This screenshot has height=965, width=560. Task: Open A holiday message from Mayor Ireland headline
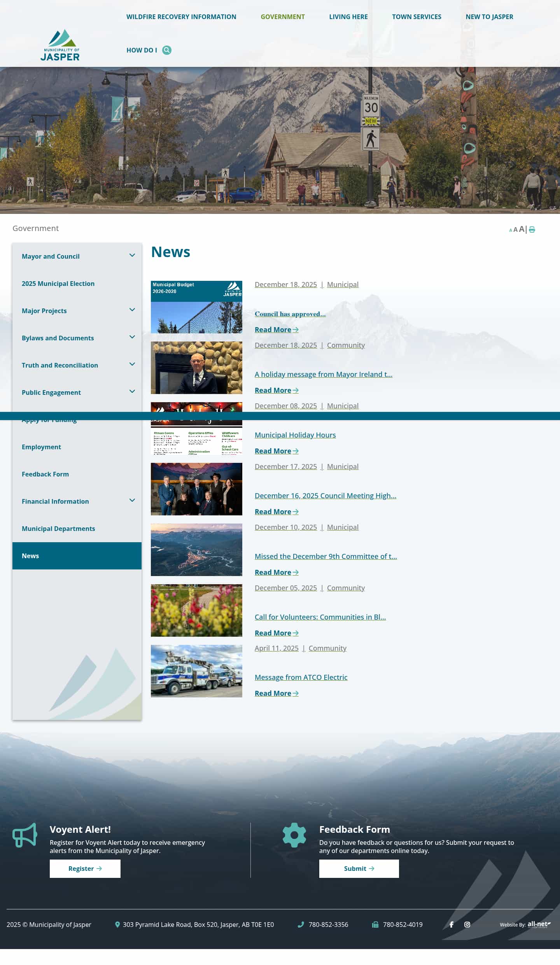(x=324, y=374)
